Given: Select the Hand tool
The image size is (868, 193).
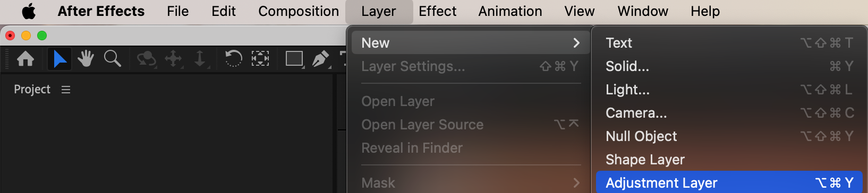Looking at the screenshot, I should coord(86,58).
